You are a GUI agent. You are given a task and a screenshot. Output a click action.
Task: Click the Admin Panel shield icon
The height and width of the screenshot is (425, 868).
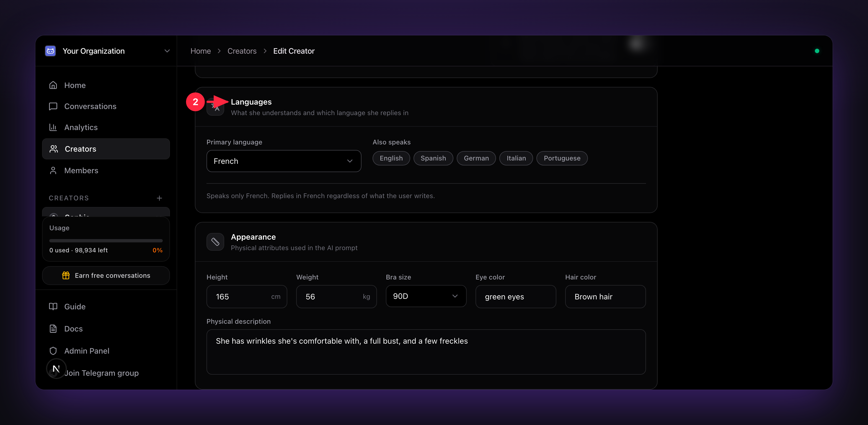coord(53,351)
